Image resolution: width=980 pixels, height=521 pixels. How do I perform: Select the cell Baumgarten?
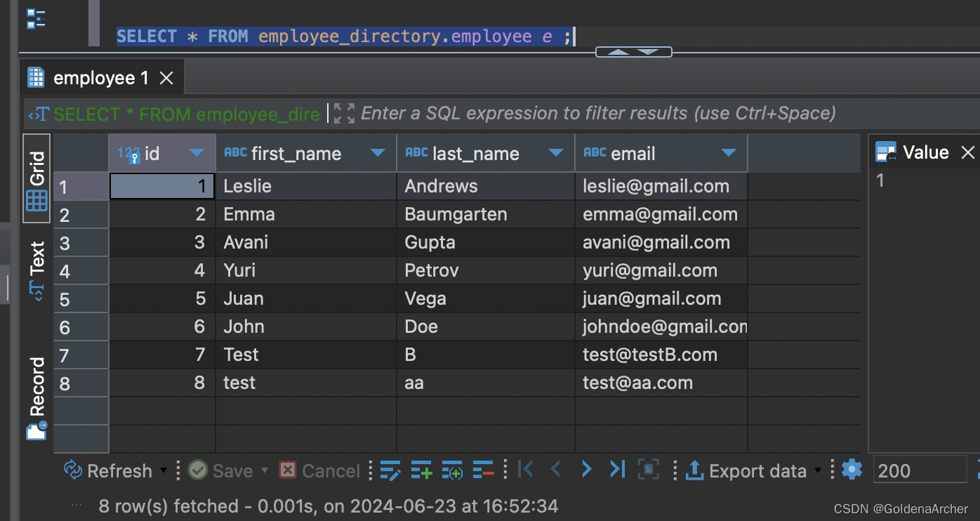tap(486, 214)
